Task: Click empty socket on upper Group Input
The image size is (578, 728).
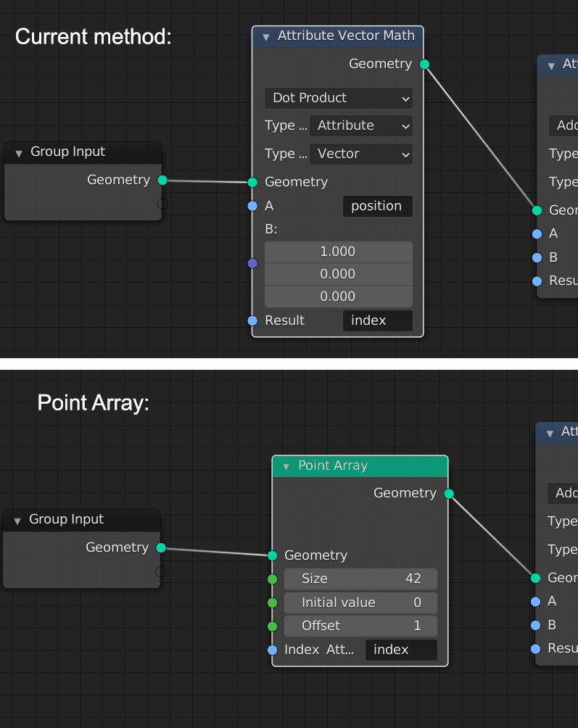Action: click(162, 203)
